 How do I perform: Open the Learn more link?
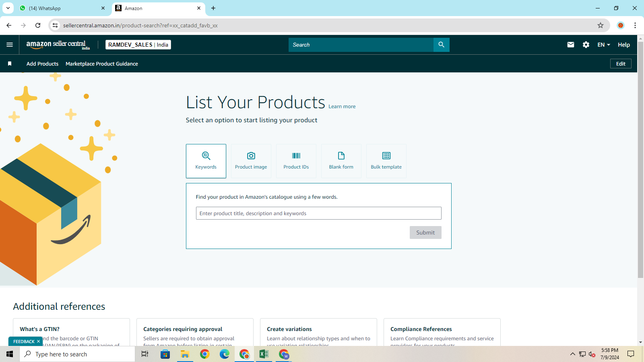pyautogui.click(x=342, y=106)
